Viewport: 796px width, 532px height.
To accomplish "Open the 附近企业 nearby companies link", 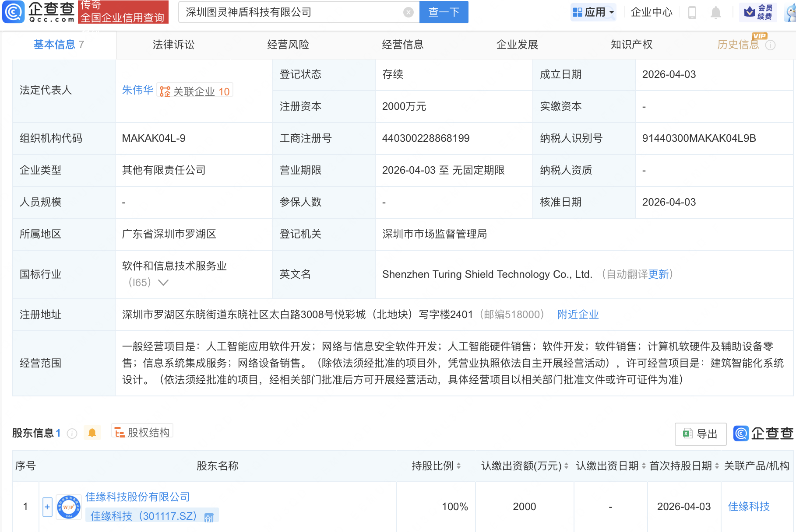I will (x=578, y=315).
